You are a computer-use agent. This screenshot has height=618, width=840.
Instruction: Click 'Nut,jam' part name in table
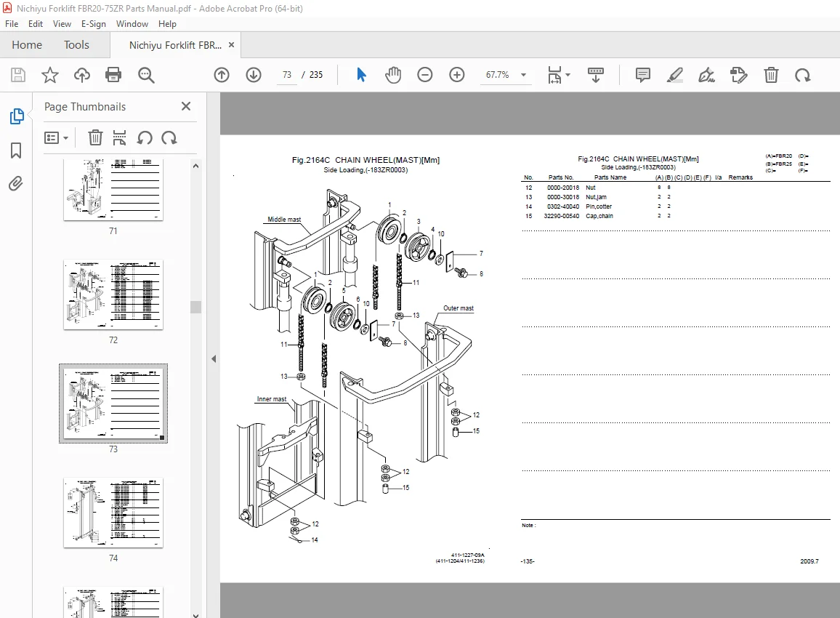596,197
